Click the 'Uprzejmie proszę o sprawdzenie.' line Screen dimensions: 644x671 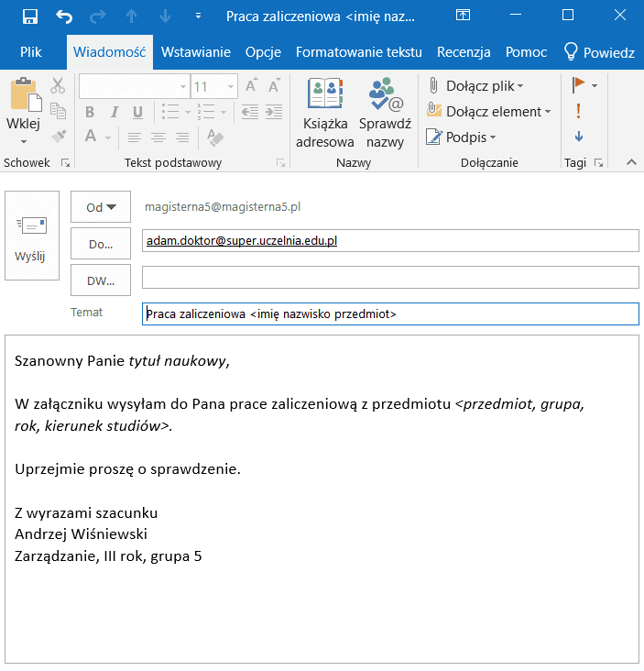pyautogui.click(x=127, y=469)
